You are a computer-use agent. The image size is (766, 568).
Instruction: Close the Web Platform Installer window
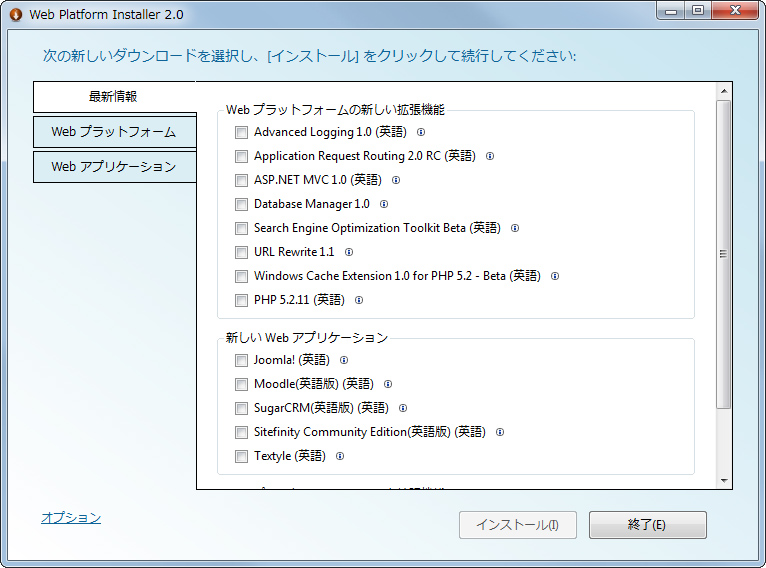[x=735, y=11]
